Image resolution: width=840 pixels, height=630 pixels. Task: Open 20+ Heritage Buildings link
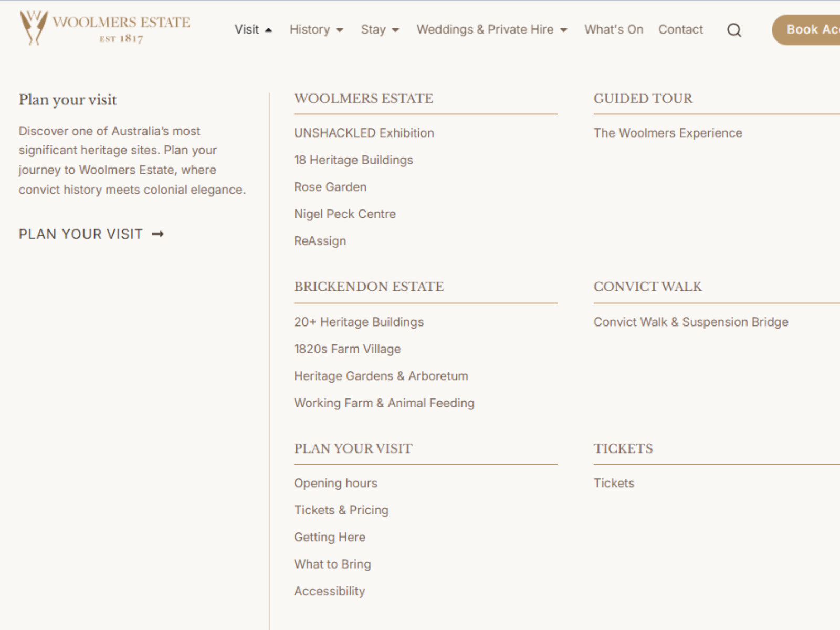tap(359, 322)
